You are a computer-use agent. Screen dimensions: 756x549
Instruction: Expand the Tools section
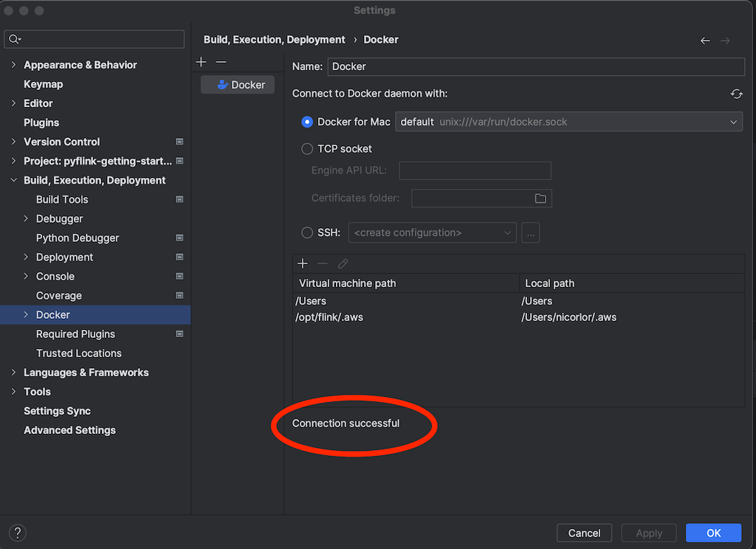[x=13, y=392]
